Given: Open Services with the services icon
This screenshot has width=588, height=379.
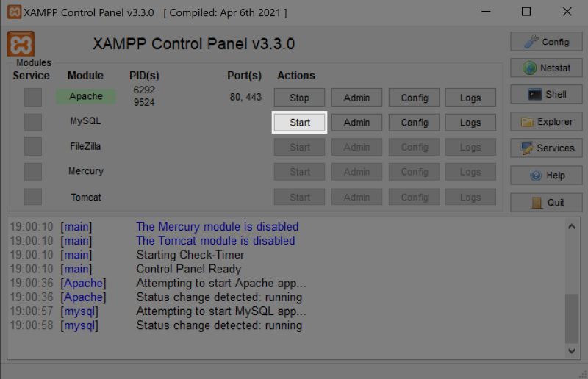Looking at the screenshot, I should click(546, 148).
